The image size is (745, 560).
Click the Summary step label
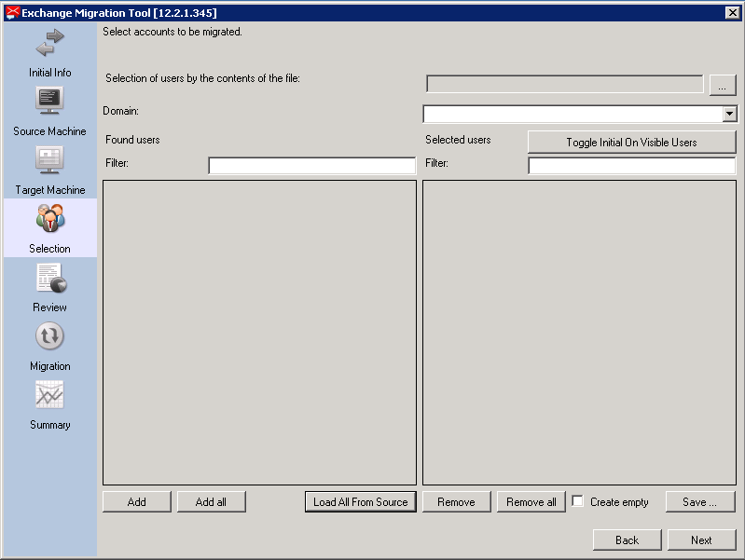[50, 425]
